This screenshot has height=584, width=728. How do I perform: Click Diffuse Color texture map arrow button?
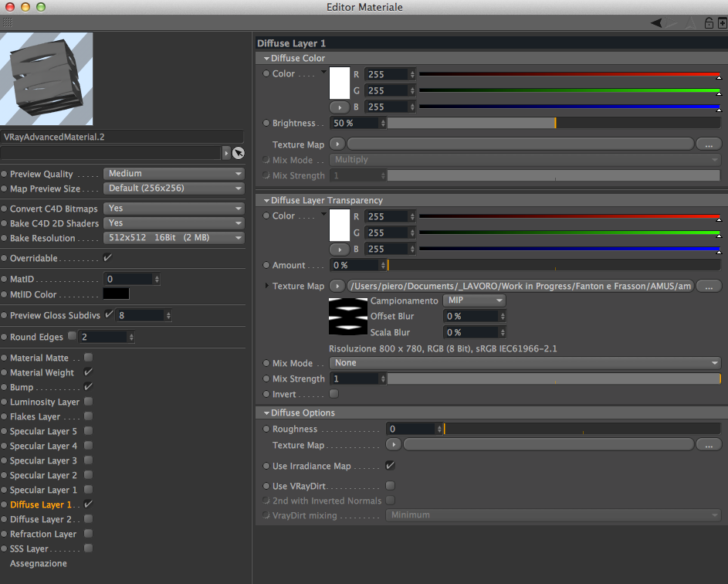(337, 144)
